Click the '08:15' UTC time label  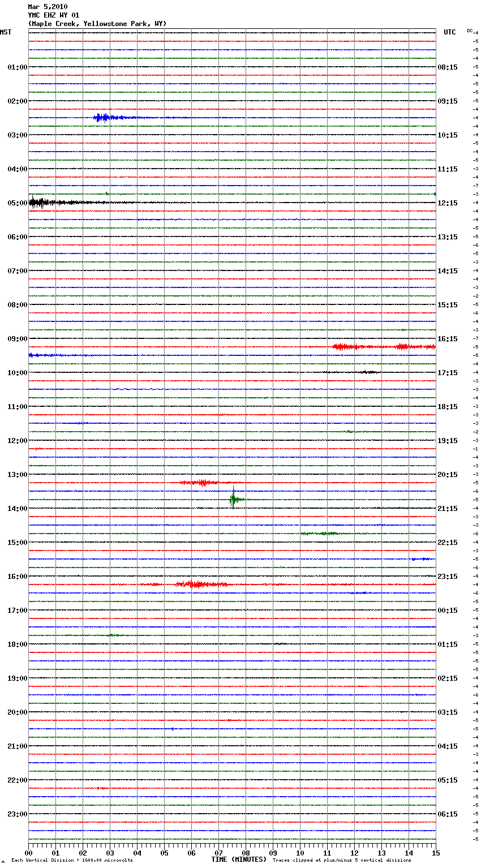(x=448, y=67)
